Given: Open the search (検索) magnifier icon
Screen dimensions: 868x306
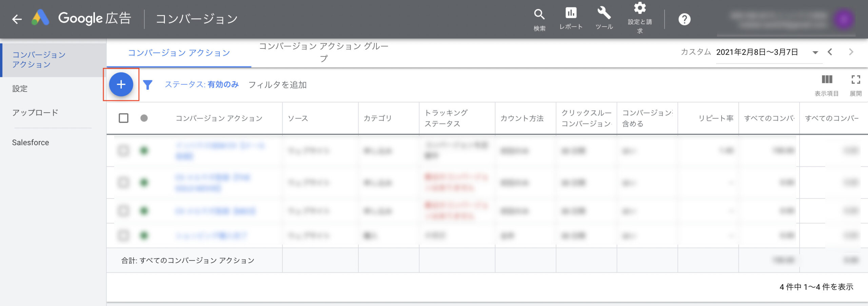Looking at the screenshot, I should coord(539,15).
